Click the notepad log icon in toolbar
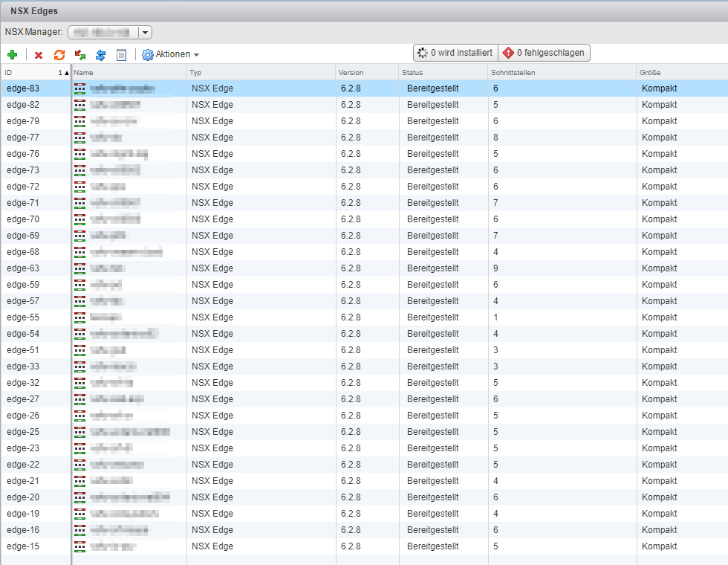 coord(122,55)
